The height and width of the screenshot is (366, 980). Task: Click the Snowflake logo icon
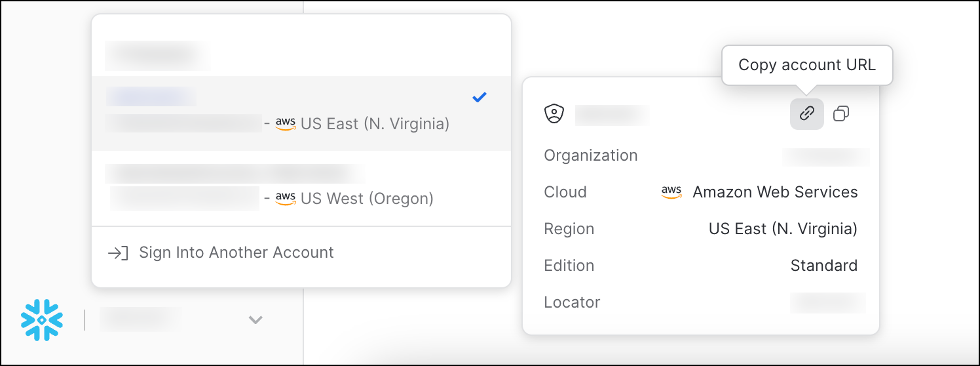point(42,320)
